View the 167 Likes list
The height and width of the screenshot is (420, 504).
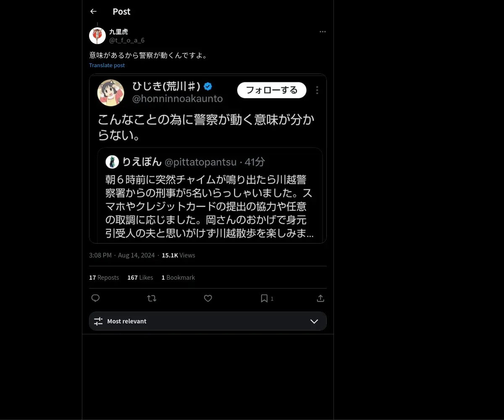[140, 278]
